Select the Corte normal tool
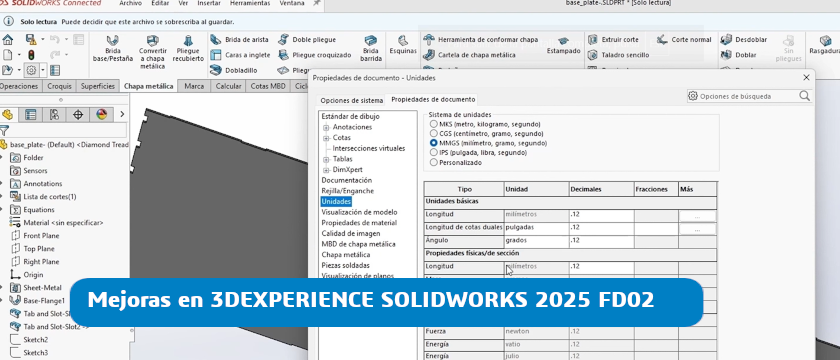The image size is (840, 360). tap(684, 40)
